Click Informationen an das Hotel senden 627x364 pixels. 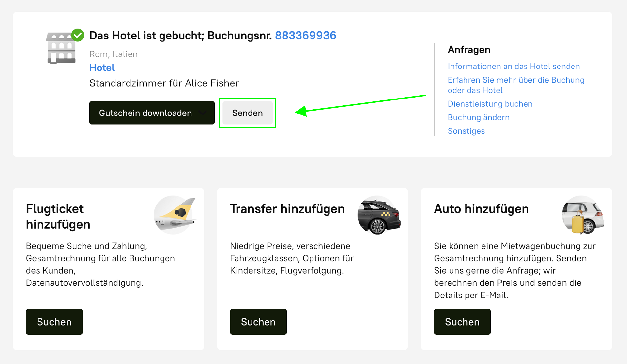pyautogui.click(x=513, y=66)
